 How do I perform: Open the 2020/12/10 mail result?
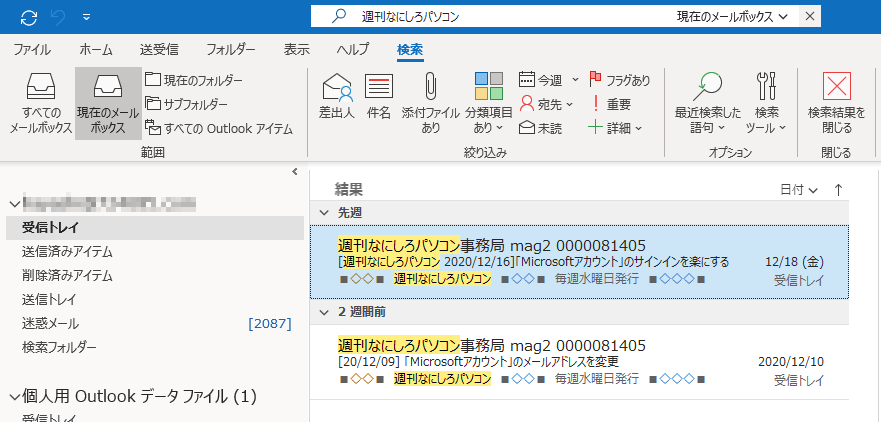pyautogui.click(x=579, y=362)
